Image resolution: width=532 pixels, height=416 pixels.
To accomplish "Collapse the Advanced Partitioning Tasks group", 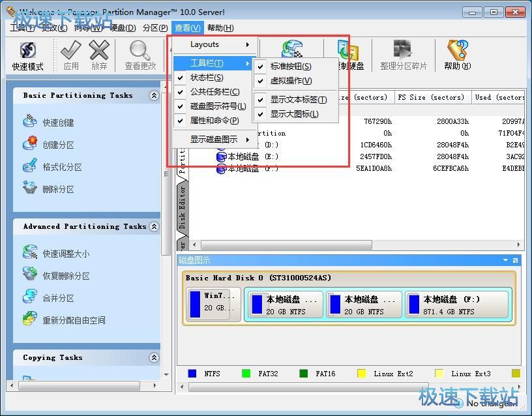I will point(154,226).
